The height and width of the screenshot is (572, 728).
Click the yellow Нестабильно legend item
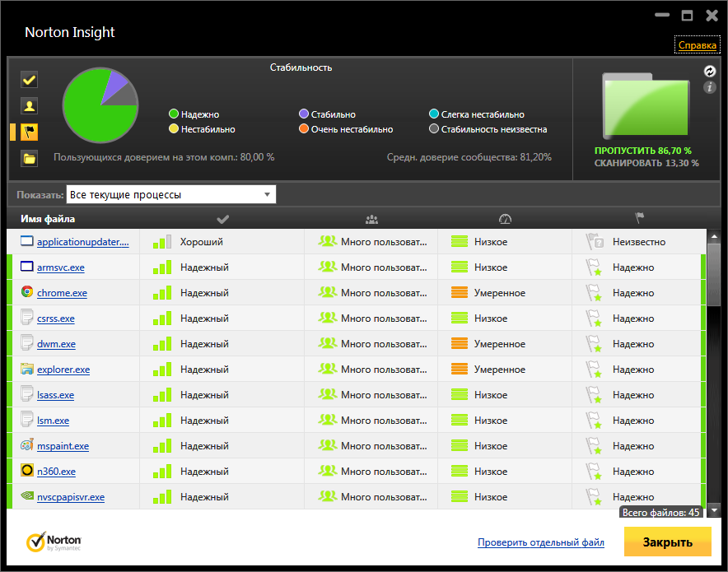coord(202,129)
